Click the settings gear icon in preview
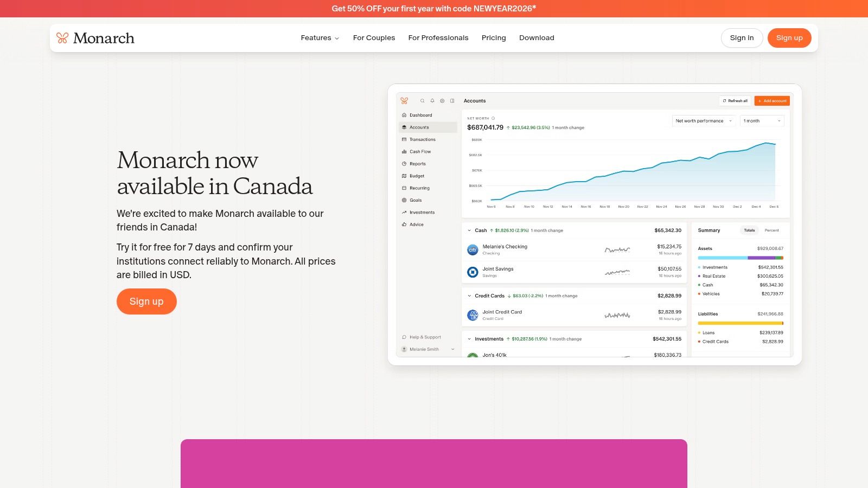This screenshot has width=868, height=488. pos(442,101)
